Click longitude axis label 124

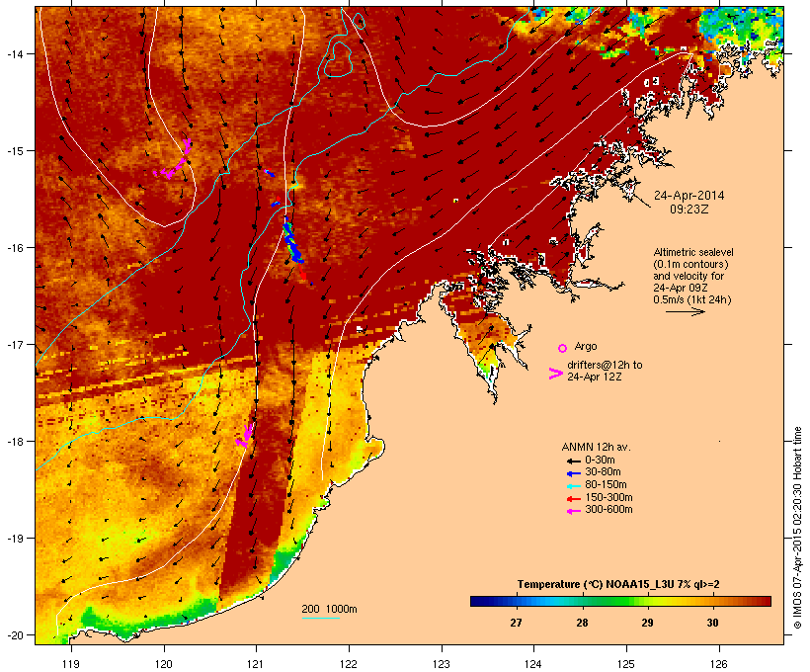point(533,664)
